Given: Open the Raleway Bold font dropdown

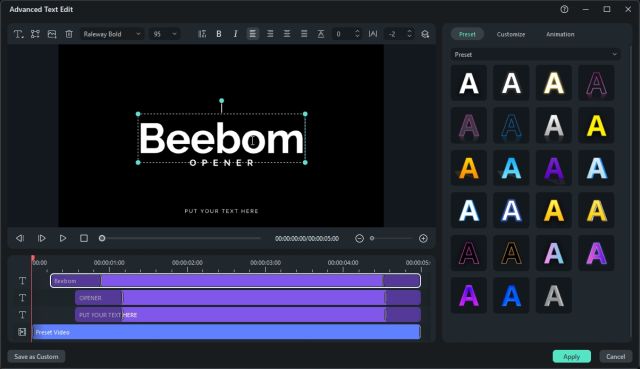Looking at the screenshot, I should [112, 34].
